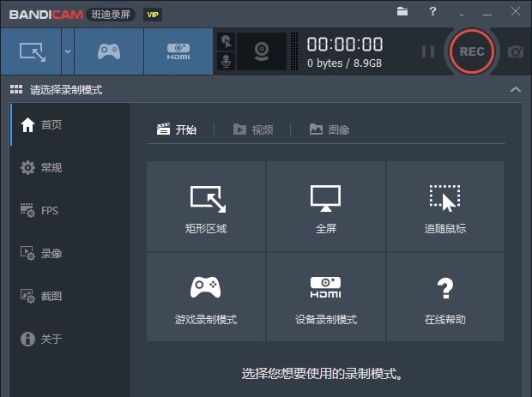The height and width of the screenshot is (397, 532).
Task: Choose the 游戏录制模式 game recording tile
Action: click(206, 297)
